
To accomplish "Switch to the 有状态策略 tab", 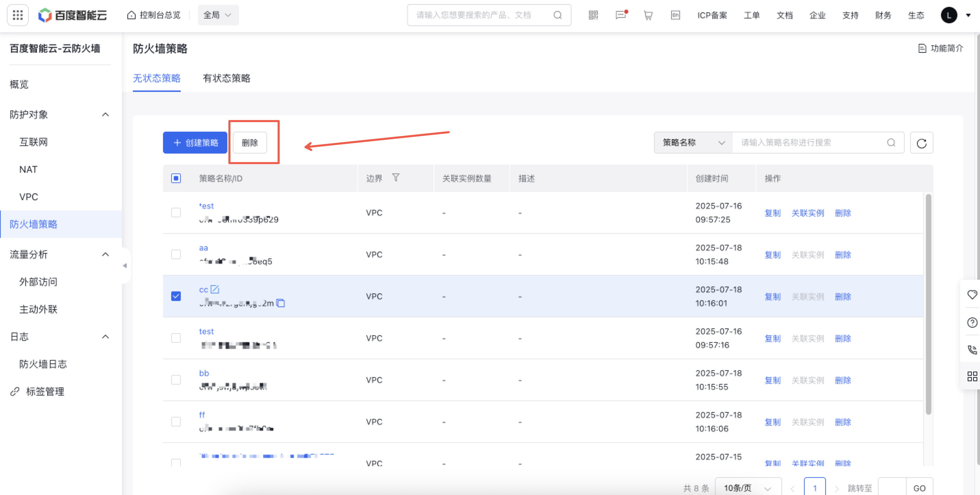I will tap(226, 79).
